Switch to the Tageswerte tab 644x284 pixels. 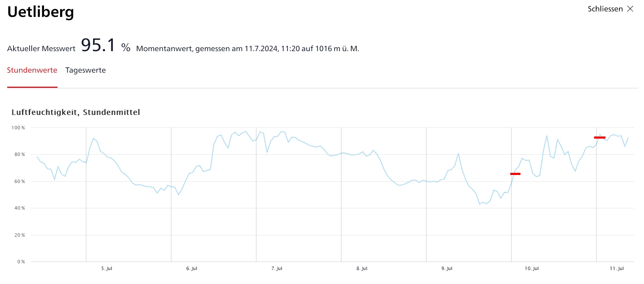(x=85, y=70)
